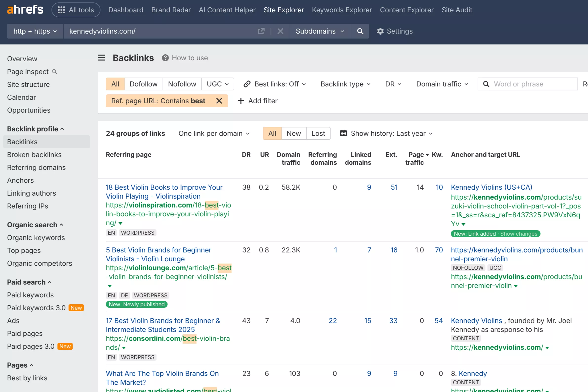Collapse Organic search section
Image resolution: width=588 pixels, height=392 pixels.
35,225
